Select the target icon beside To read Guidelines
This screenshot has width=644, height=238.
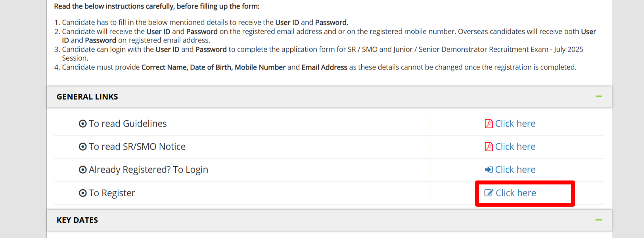pyautogui.click(x=82, y=123)
